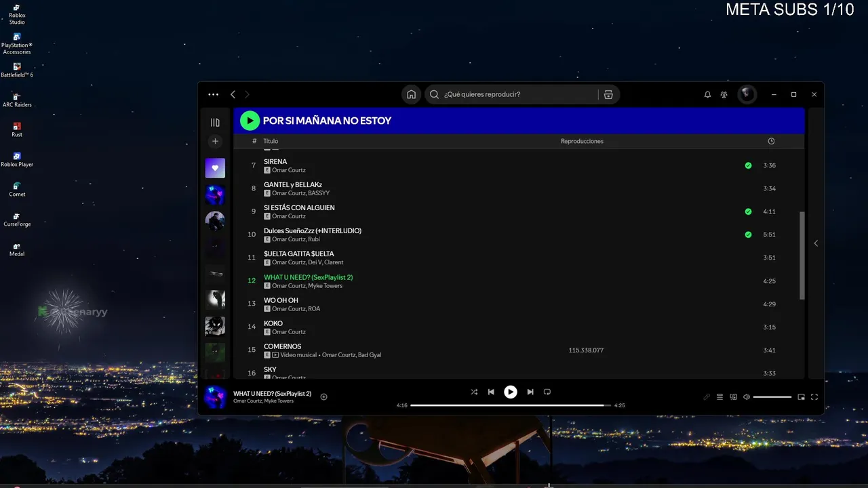
Task: Click the album title POR SI MAÑANA NO ESTOY
Action: coord(327,121)
